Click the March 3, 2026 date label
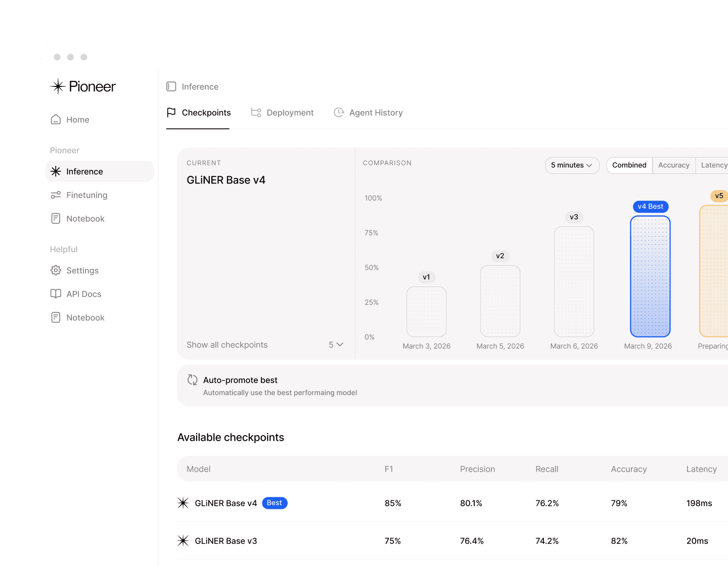 (427, 346)
